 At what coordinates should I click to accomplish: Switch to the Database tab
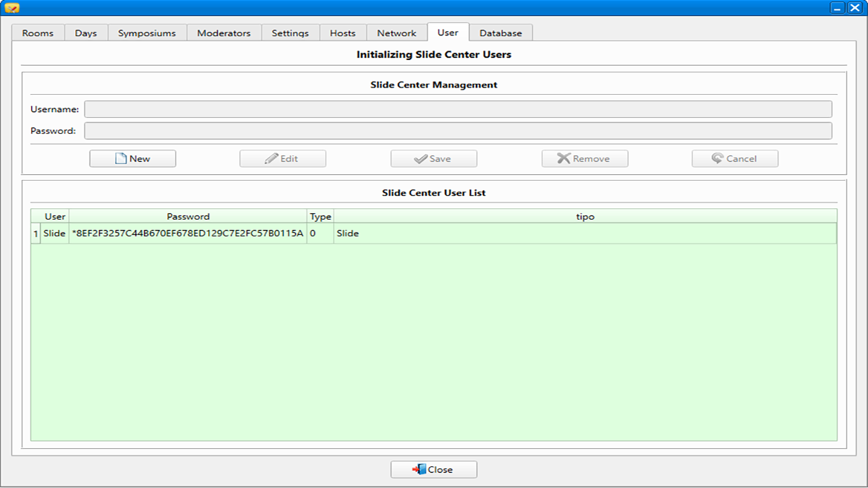point(501,33)
